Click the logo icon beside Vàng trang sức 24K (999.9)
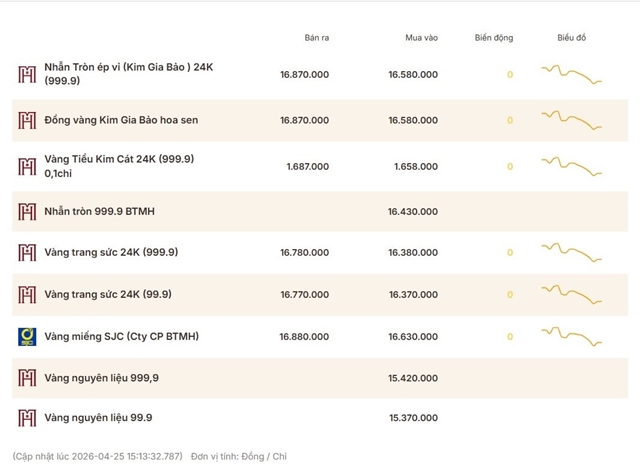This screenshot has width=640, height=475. tap(28, 253)
